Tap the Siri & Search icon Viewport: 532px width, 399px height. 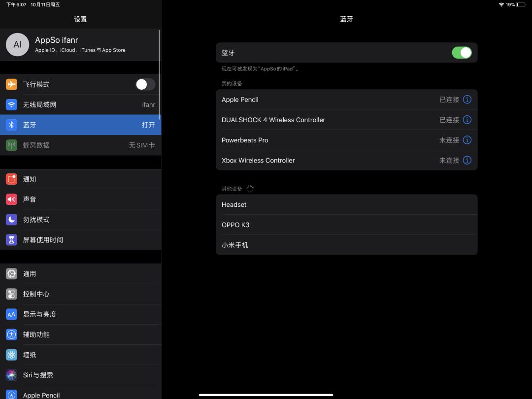pos(11,375)
